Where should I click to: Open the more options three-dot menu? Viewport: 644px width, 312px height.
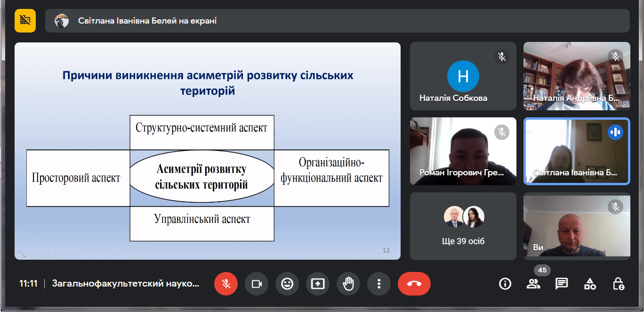379,284
